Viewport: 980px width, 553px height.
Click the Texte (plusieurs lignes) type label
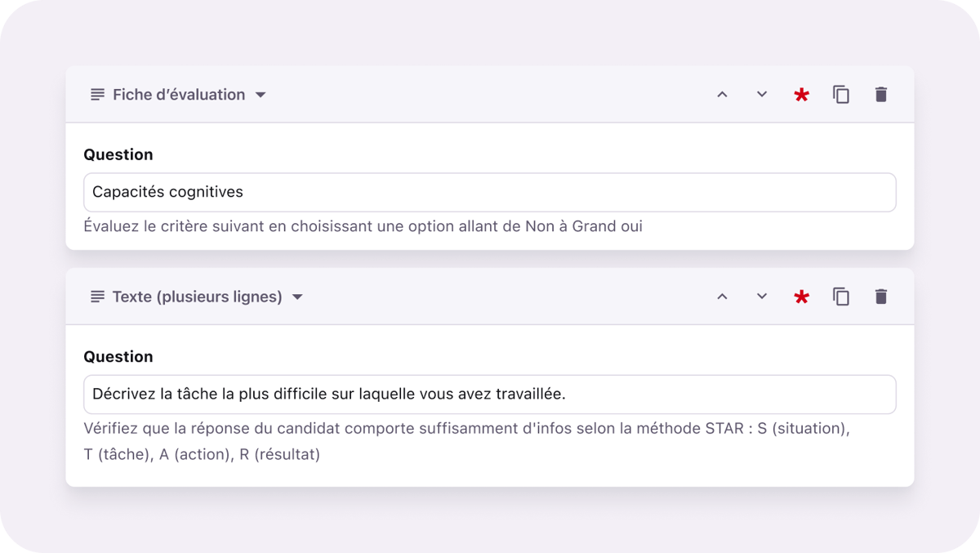[197, 297]
